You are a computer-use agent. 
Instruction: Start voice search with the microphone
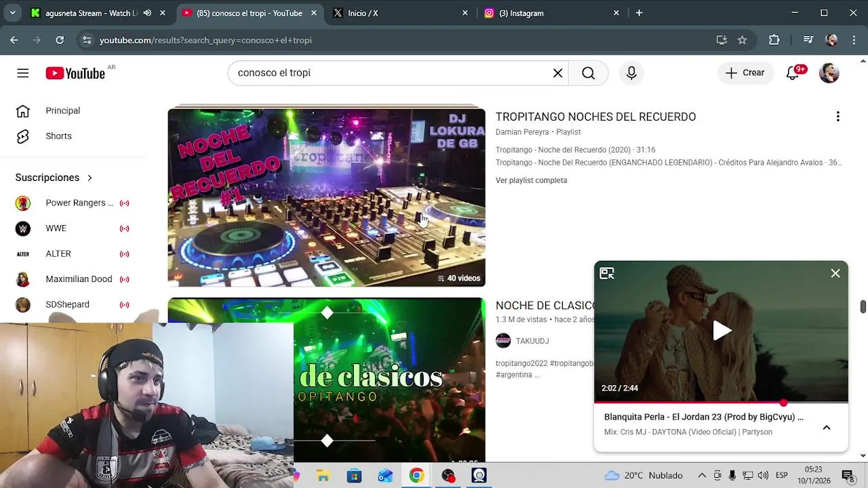pos(631,73)
